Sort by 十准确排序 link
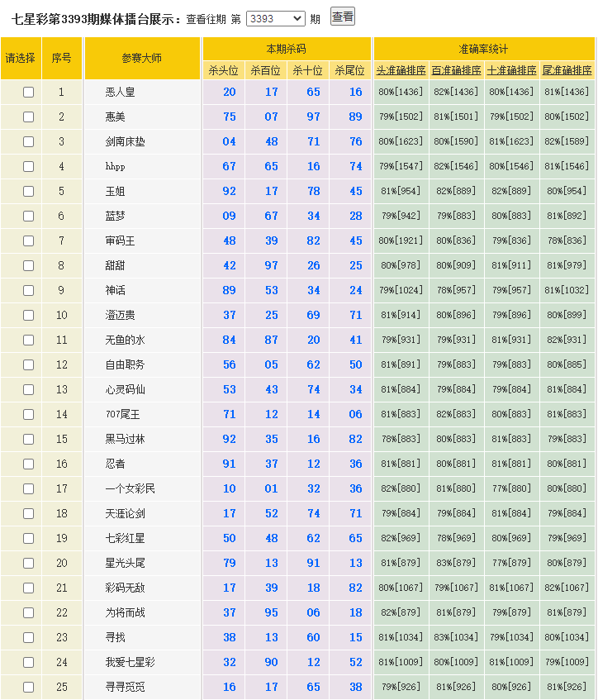Screen dimensions: 598x700 (511, 70)
